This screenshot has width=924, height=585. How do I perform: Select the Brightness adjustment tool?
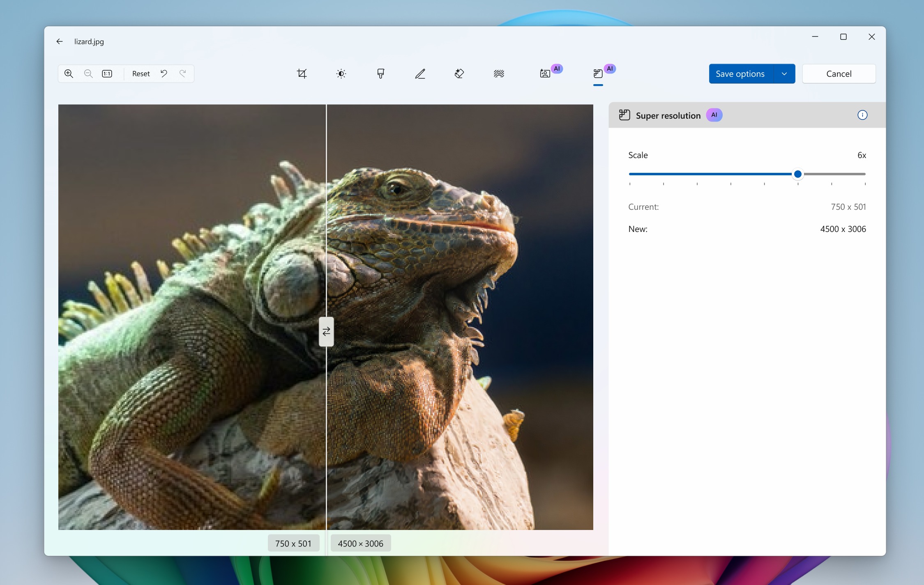341,73
